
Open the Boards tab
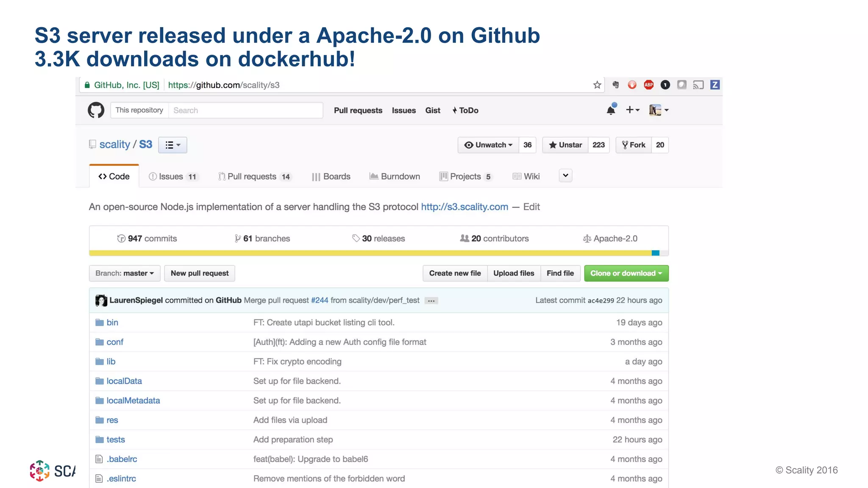coord(331,176)
